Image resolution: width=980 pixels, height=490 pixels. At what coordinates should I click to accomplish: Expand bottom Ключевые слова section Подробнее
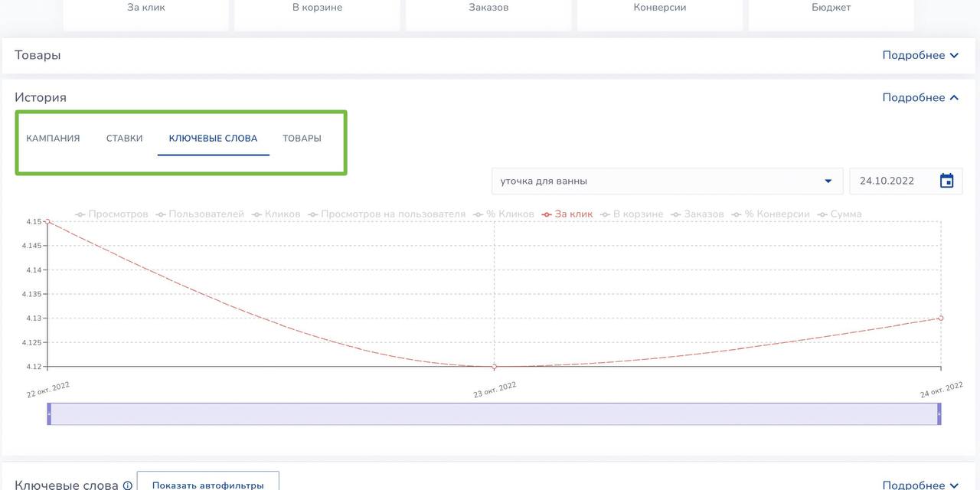[x=920, y=485]
